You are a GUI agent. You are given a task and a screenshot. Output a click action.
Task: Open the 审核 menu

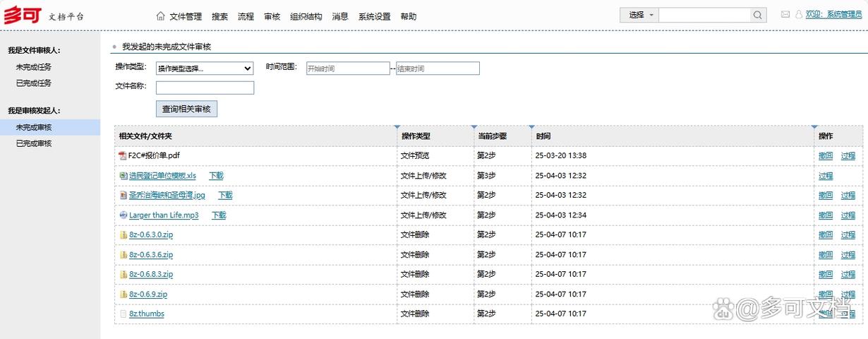(x=272, y=16)
